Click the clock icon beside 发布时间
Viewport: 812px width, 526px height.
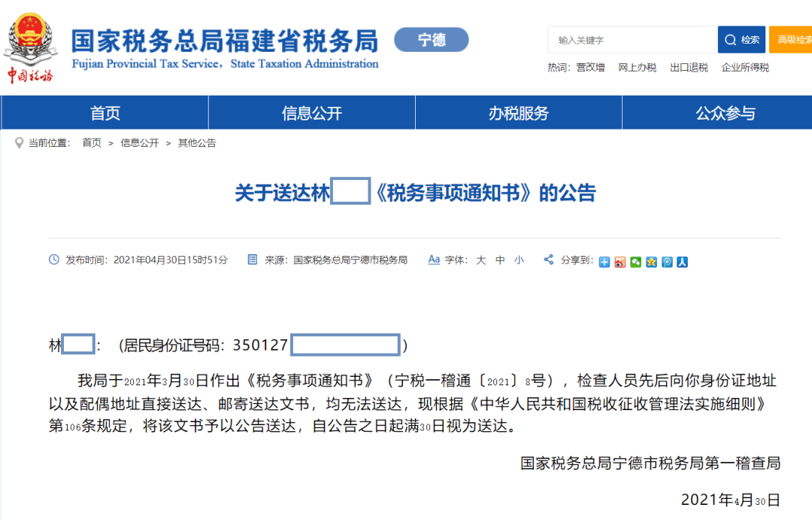click(x=54, y=260)
